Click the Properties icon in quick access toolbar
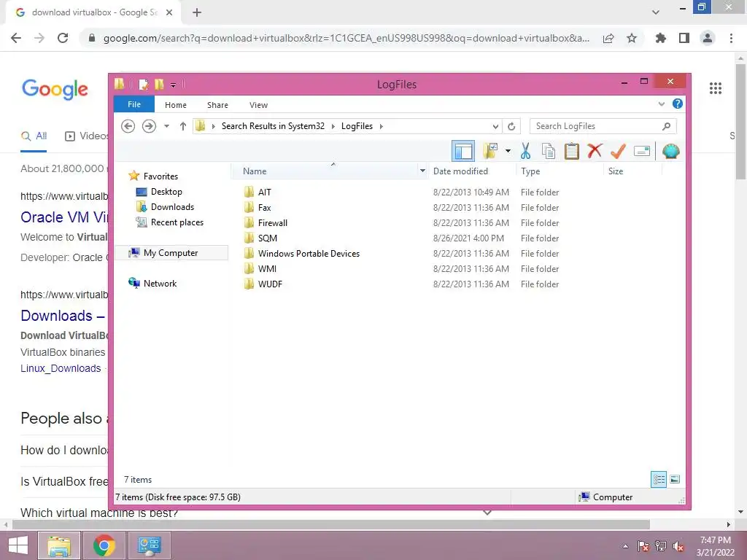Screen dimensions: 747x560 point(143,85)
